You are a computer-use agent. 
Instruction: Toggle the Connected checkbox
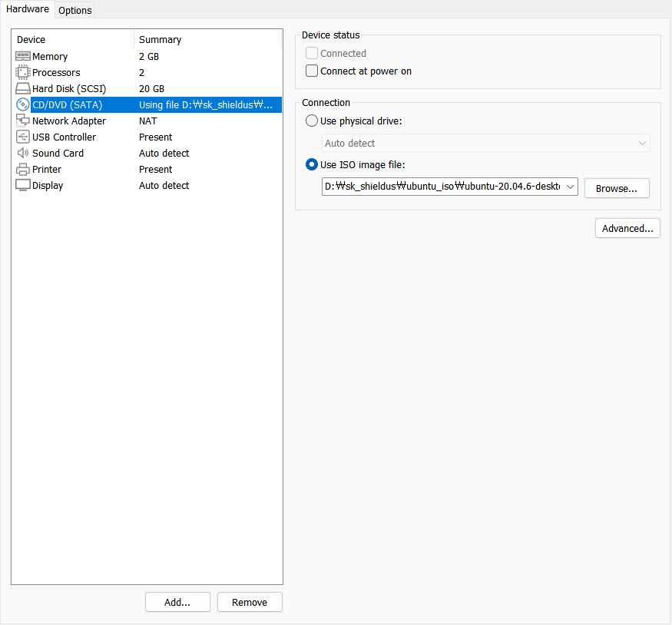tap(312, 53)
